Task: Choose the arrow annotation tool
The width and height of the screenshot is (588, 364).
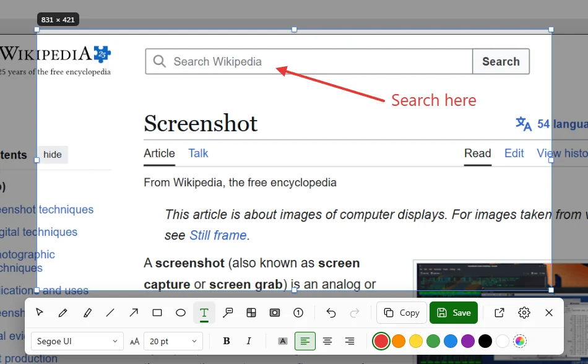Action: (x=134, y=313)
